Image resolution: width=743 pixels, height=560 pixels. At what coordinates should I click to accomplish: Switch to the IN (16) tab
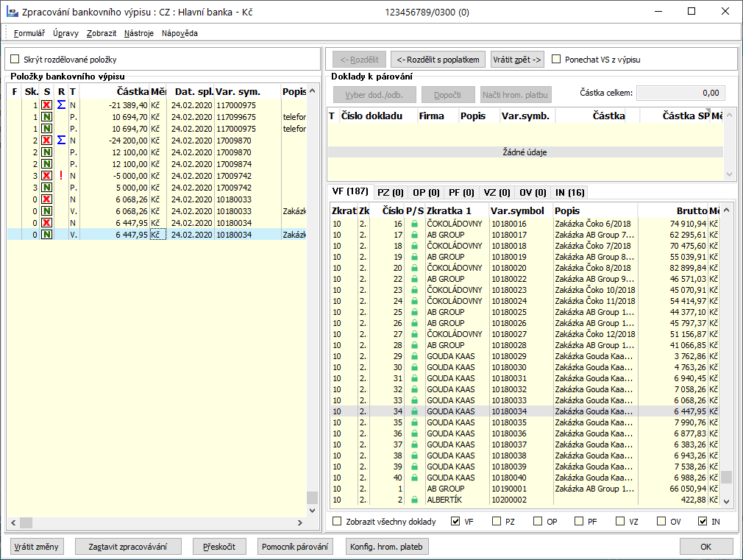coord(570,192)
